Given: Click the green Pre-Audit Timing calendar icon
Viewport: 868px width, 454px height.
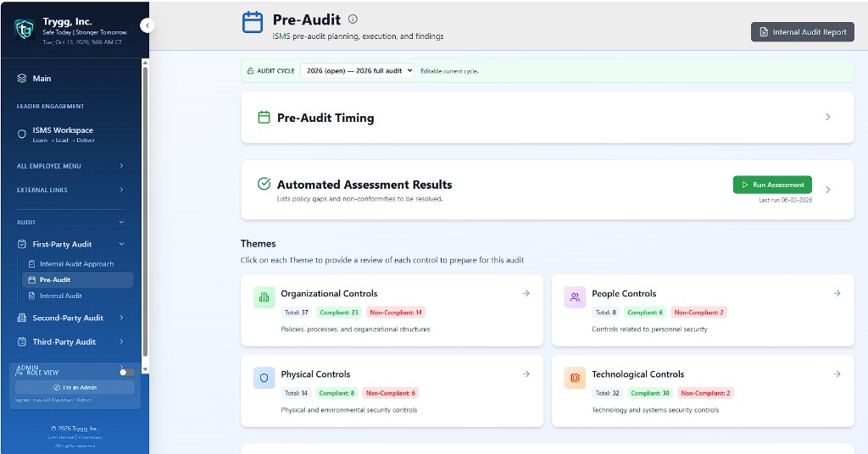Looking at the screenshot, I should [x=264, y=117].
